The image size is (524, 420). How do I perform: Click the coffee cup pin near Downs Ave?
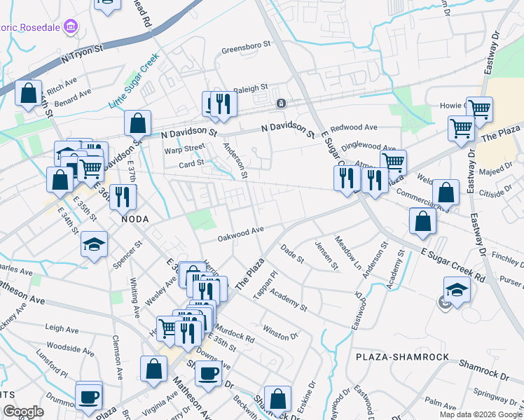click(208, 377)
